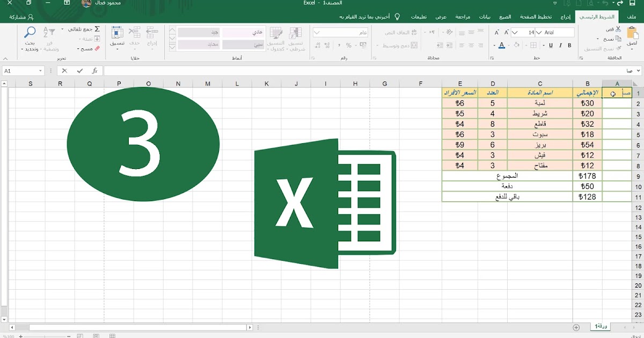Click the formula bar input field
This screenshot has height=338, width=644.
(370, 71)
